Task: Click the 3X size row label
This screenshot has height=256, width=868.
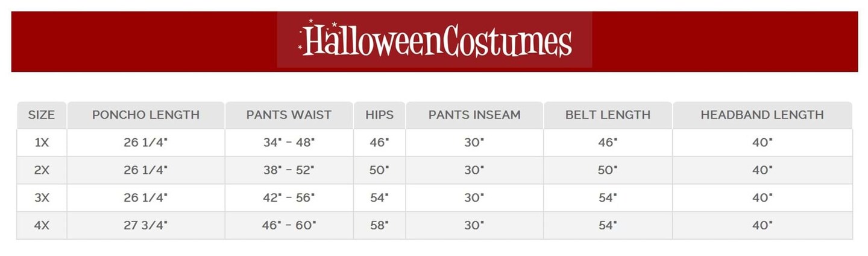Action: tap(42, 197)
